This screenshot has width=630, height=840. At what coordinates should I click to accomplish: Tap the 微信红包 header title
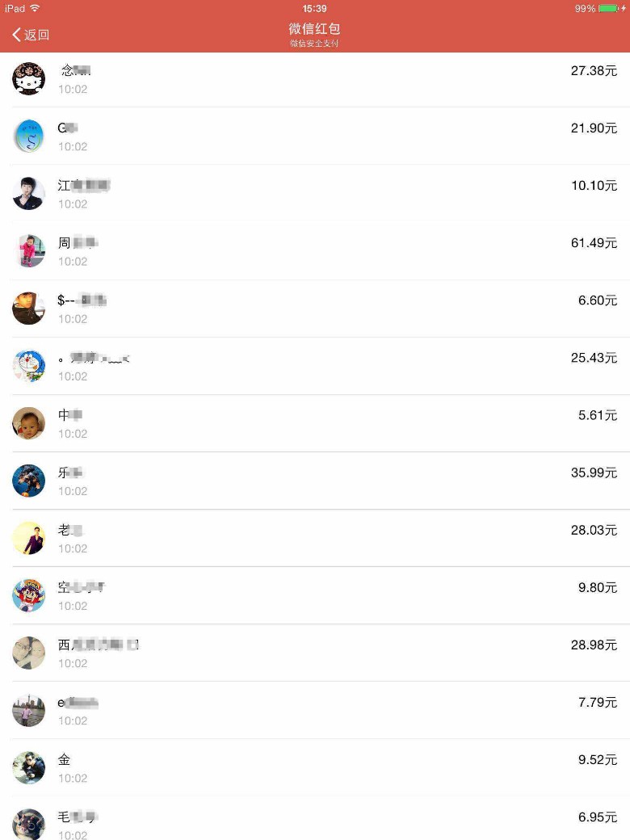pyautogui.click(x=314, y=28)
